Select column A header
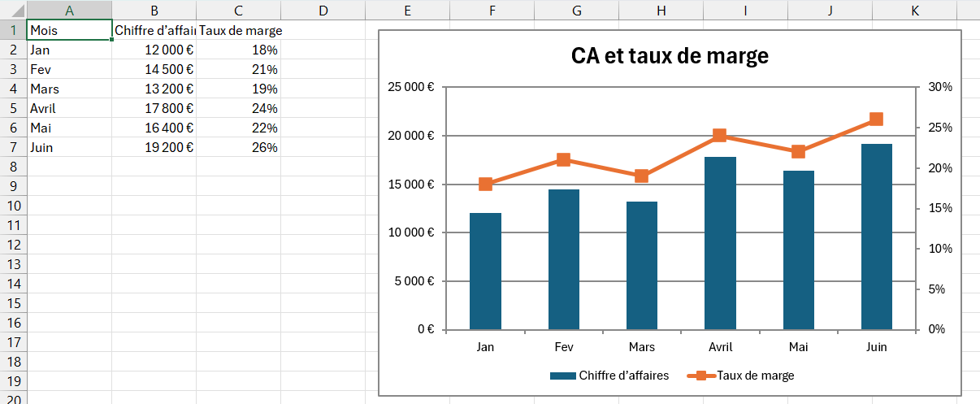 pos(69,10)
